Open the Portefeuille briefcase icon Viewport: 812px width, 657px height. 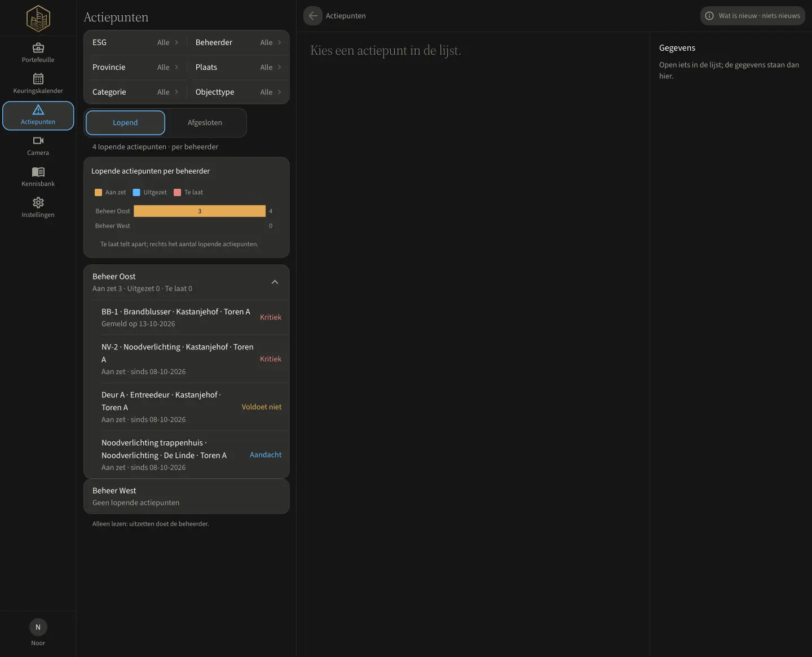38,48
